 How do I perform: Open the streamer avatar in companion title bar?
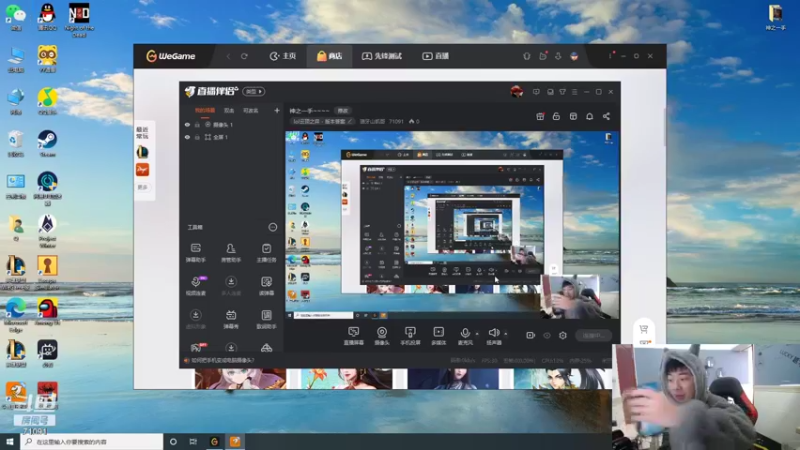click(517, 92)
